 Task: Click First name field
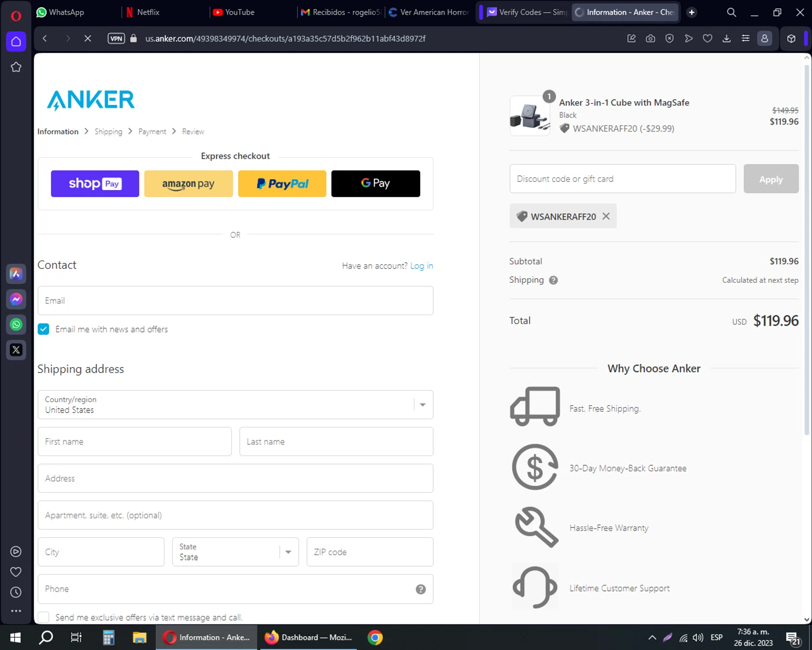point(135,441)
